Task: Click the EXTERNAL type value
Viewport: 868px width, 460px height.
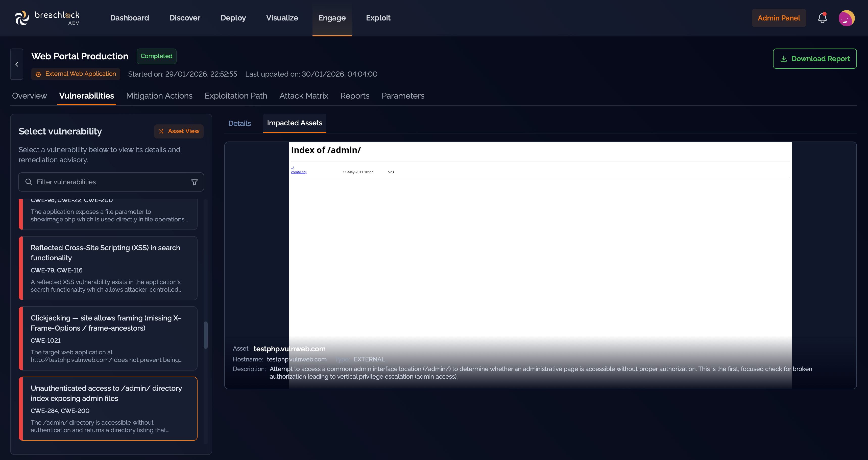Action: pyautogui.click(x=369, y=359)
